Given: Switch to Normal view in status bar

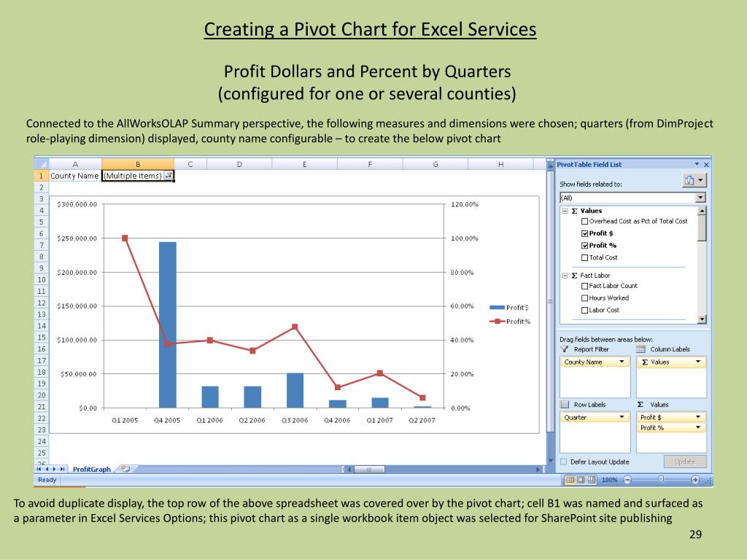Looking at the screenshot, I should 570,480.
